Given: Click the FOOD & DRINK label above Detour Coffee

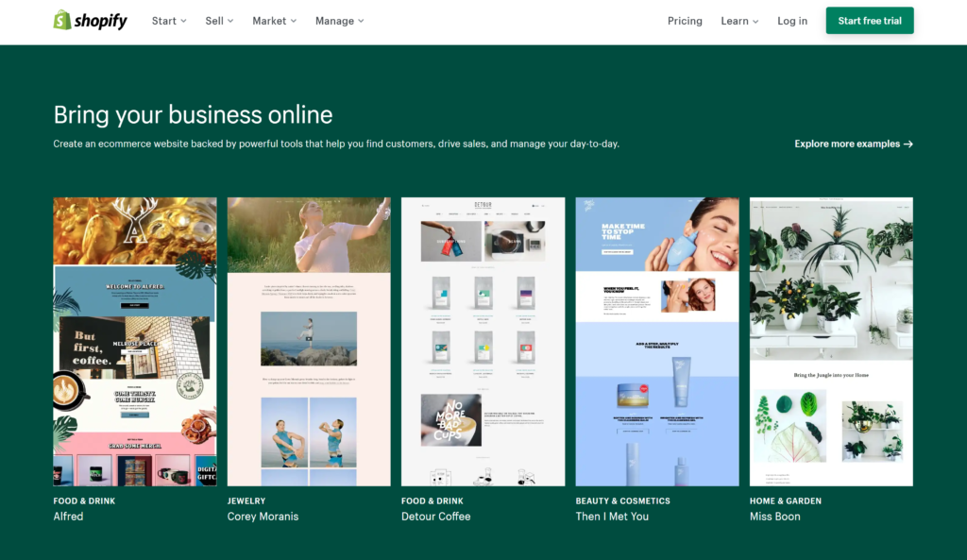Looking at the screenshot, I should (x=433, y=501).
